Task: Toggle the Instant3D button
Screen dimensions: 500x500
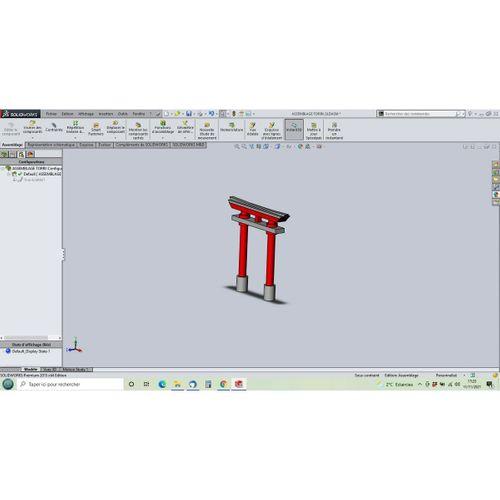Action: click(294, 129)
